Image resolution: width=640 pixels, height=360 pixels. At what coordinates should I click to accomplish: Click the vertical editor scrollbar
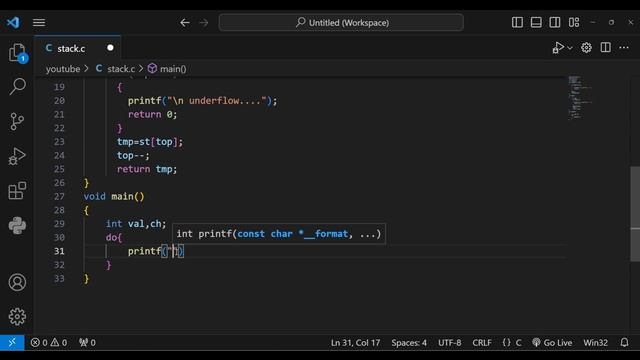(x=635, y=214)
